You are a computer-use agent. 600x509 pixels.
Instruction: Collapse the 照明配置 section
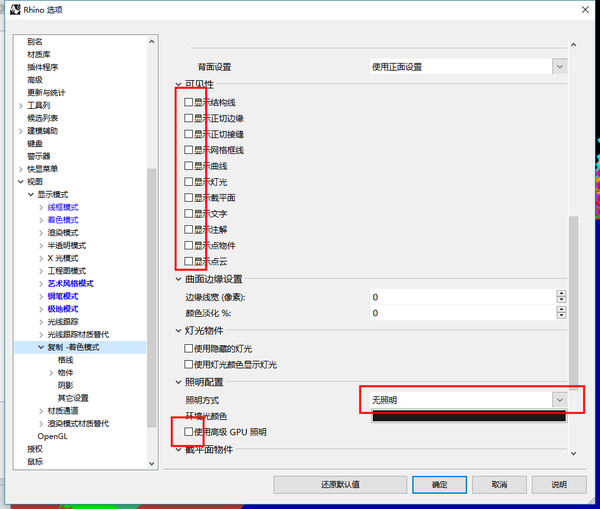(x=178, y=382)
